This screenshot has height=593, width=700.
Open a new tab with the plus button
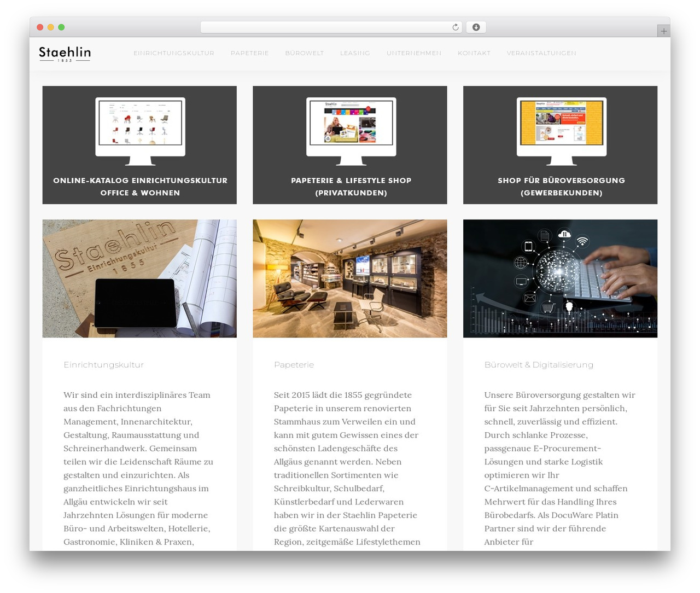[664, 31]
